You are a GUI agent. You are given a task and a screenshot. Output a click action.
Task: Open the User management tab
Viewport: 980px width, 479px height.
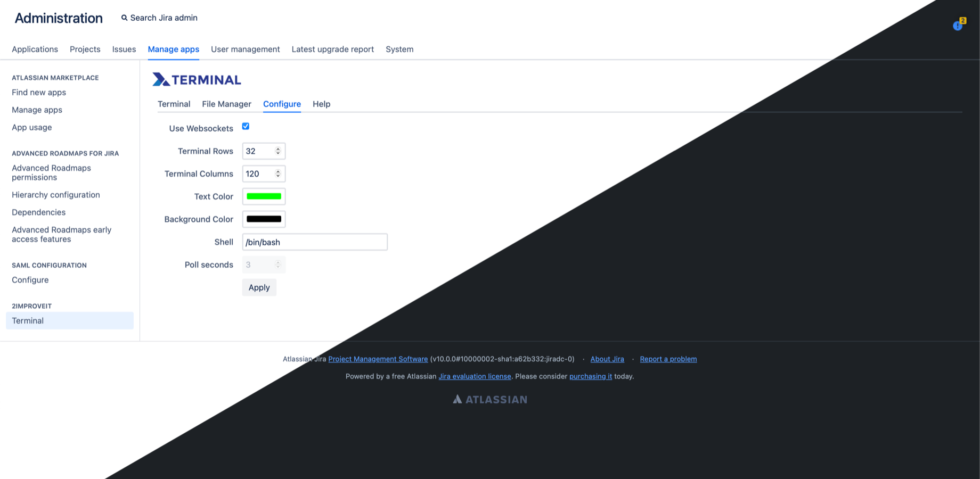[x=246, y=49]
